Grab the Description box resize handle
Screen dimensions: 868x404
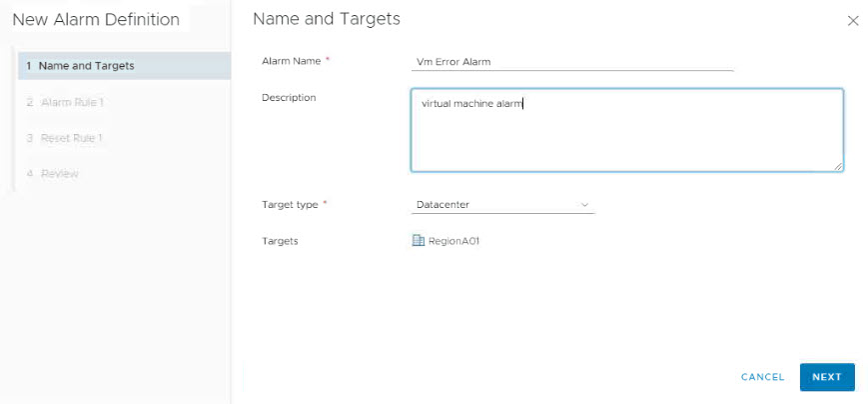tap(838, 167)
